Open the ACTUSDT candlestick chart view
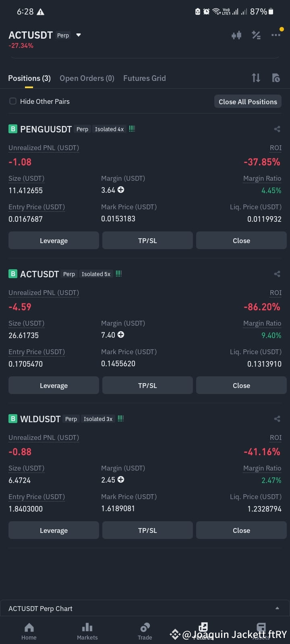The image size is (290, 644). (236, 35)
